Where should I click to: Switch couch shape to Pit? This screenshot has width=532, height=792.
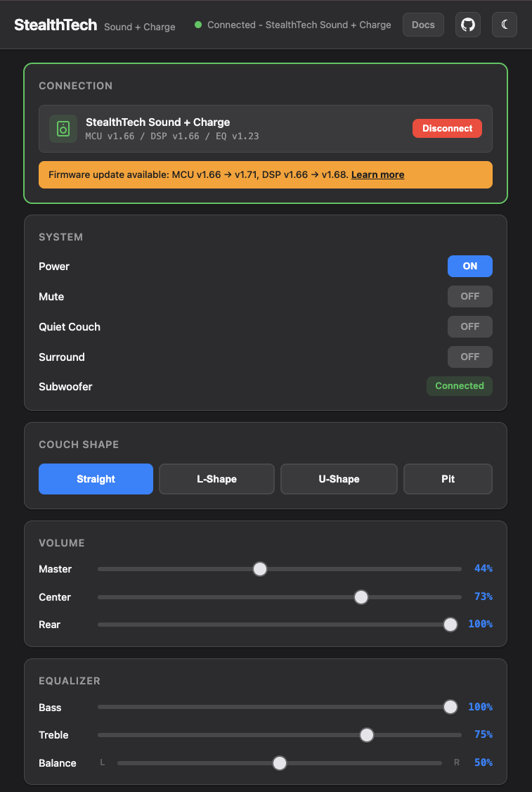448,479
